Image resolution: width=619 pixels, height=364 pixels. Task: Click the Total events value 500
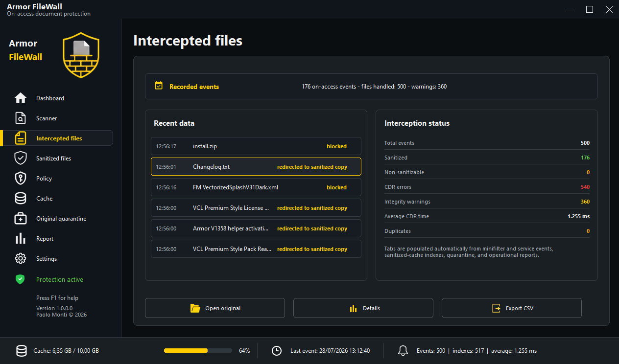coord(585,143)
